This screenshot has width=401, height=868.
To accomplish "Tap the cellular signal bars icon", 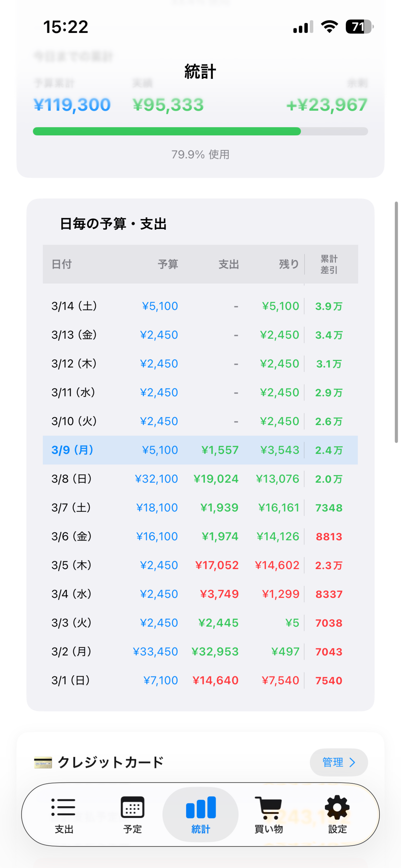I will coord(303,27).
